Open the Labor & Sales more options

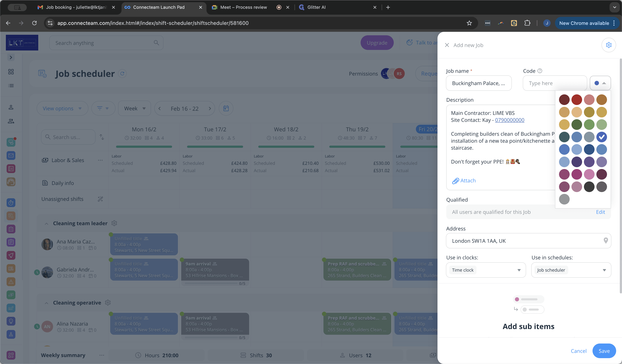[x=100, y=160]
